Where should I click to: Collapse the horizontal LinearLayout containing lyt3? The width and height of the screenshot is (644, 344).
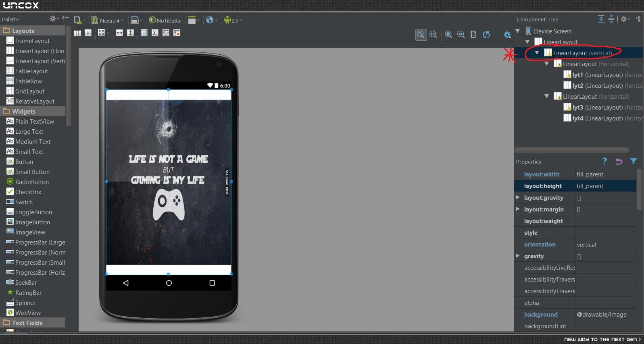point(547,96)
